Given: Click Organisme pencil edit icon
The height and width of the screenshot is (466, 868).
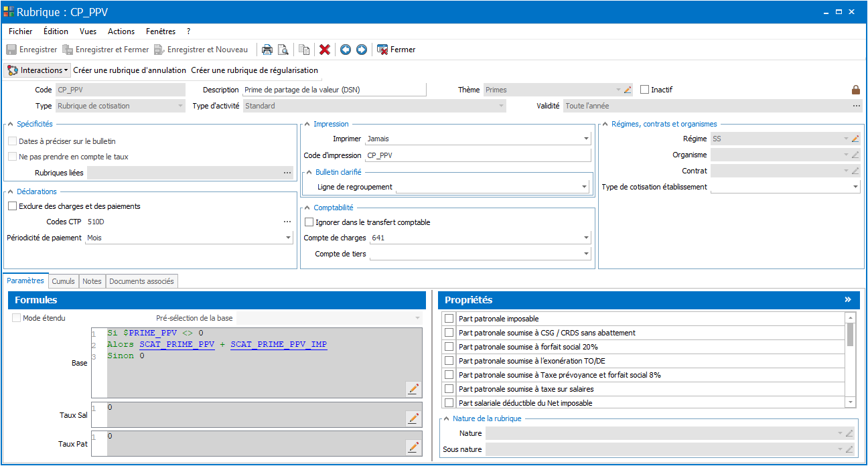Looking at the screenshot, I should tap(855, 155).
